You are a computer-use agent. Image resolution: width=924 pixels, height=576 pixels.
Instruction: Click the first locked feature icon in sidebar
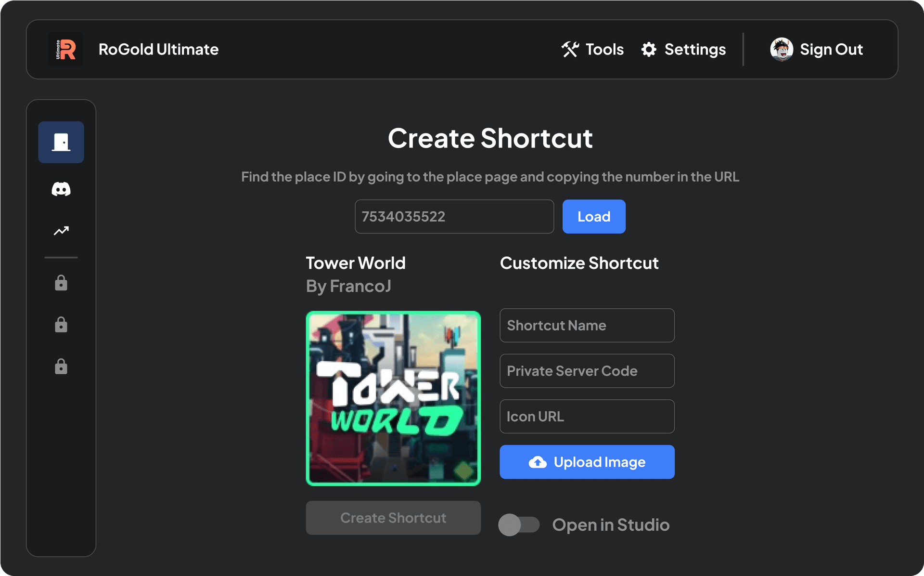[61, 280]
